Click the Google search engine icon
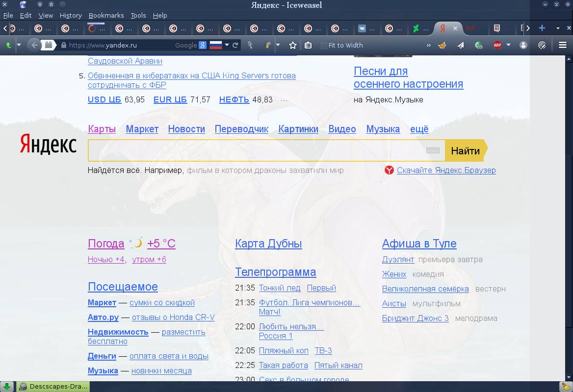Viewport: 573px width, 392px height. pos(203,45)
